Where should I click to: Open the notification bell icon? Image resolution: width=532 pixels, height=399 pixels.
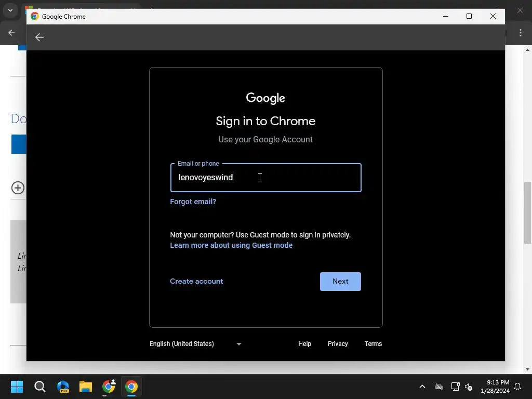point(518,387)
